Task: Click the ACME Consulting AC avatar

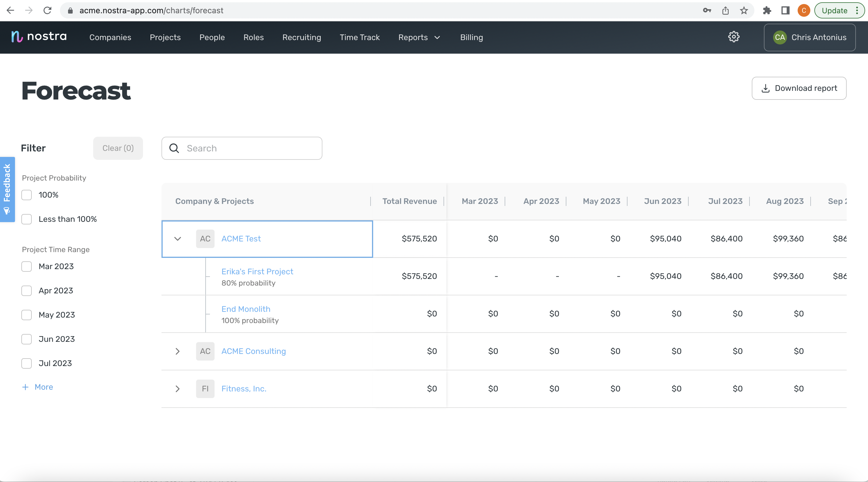Action: (205, 351)
